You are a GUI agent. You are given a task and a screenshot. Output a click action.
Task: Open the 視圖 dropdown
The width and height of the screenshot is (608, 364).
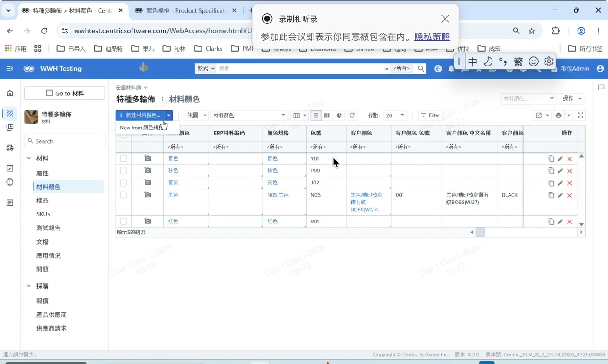click(x=196, y=115)
